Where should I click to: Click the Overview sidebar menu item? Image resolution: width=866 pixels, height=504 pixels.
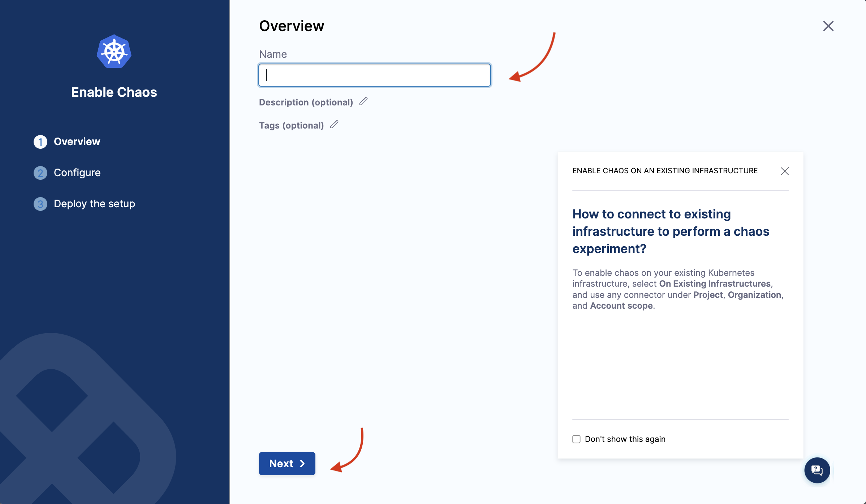click(x=77, y=142)
